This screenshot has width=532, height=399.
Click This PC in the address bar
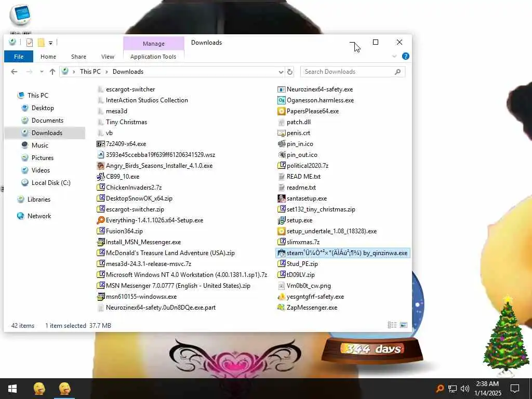pyautogui.click(x=90, y=72)
